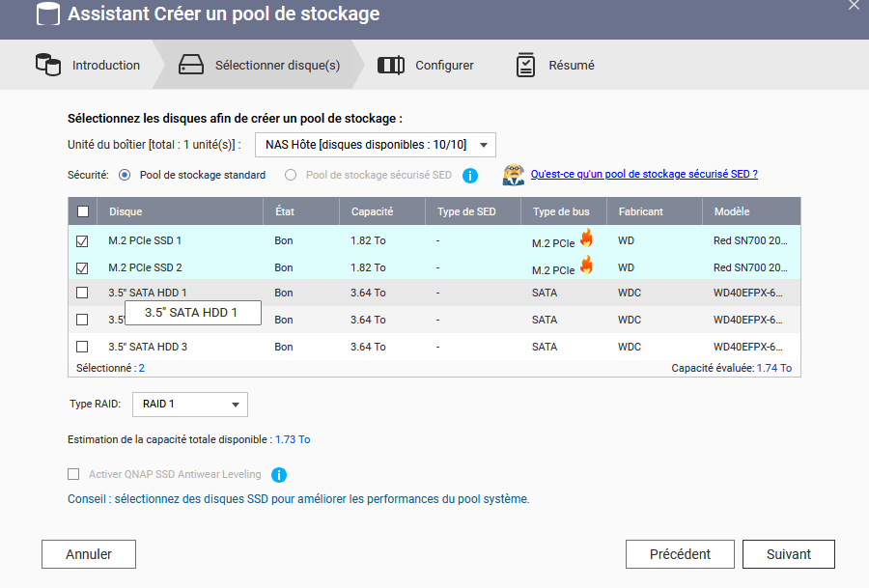This screenshot has width=869, height=588.
Task: Click the Sélectionner disque(s) drive icon
Action: 191,65
